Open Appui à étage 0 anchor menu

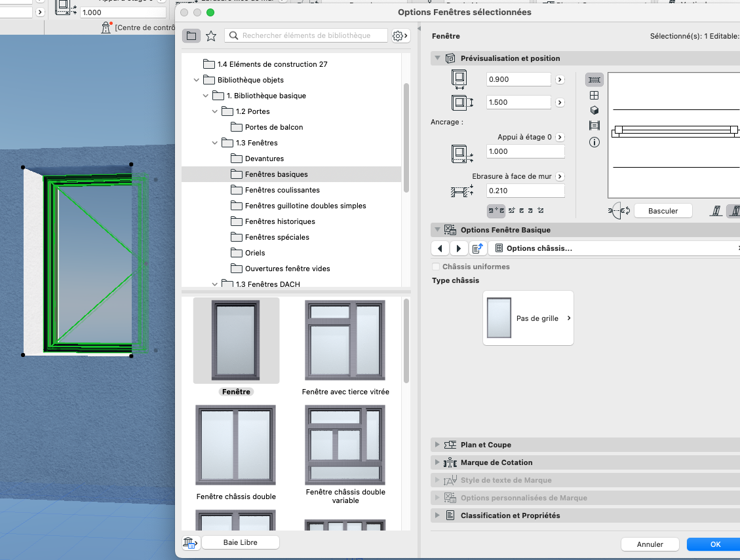pyautogui.click(x=560, y=138)
